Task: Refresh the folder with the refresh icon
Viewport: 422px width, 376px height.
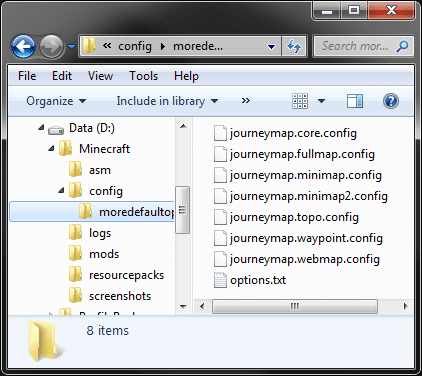Action: point(294,46)
